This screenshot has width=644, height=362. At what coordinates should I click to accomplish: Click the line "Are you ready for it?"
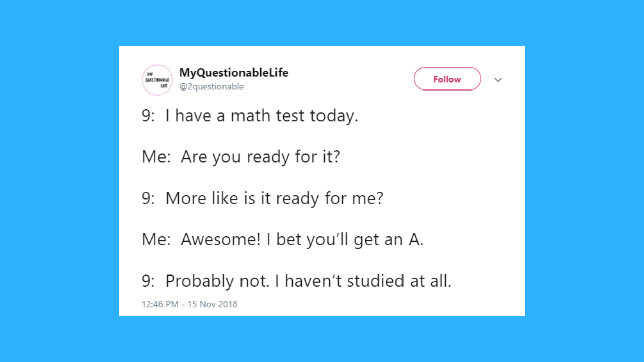(260, 157)
